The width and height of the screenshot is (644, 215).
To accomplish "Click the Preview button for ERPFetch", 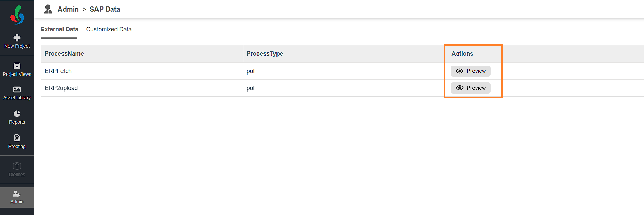I will [x=470, y=71].
